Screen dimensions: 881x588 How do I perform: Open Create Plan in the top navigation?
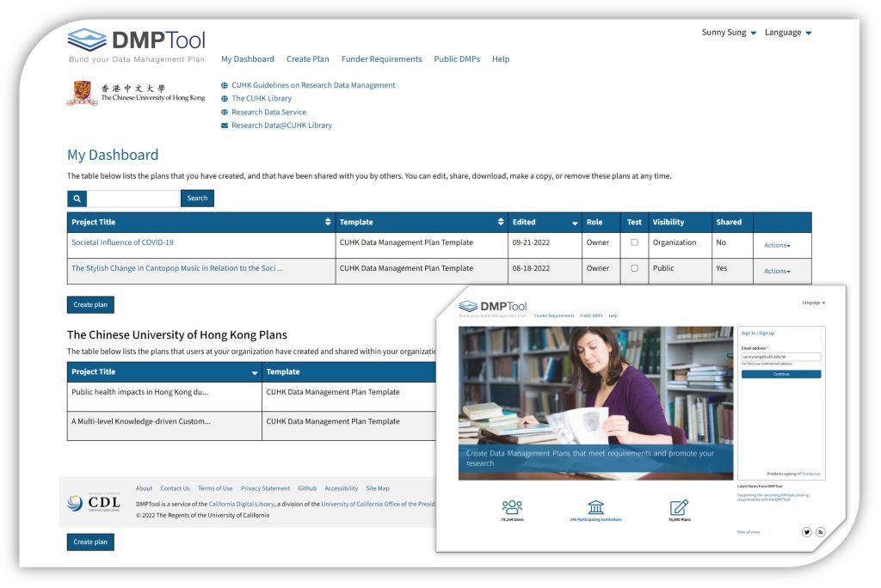point(308,59)
